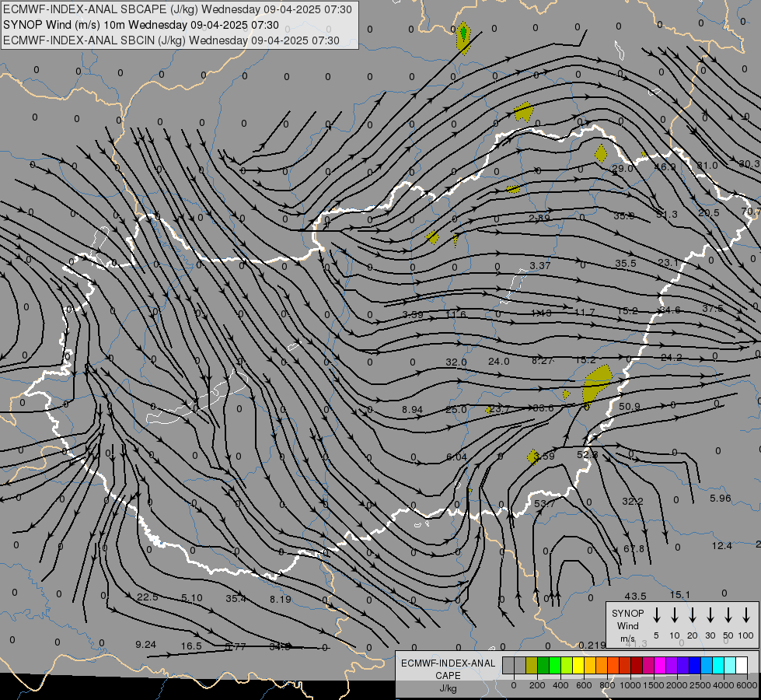Click the 2500 tick label on the color scale
Screen dimensions: 761x700
[700, 685]
